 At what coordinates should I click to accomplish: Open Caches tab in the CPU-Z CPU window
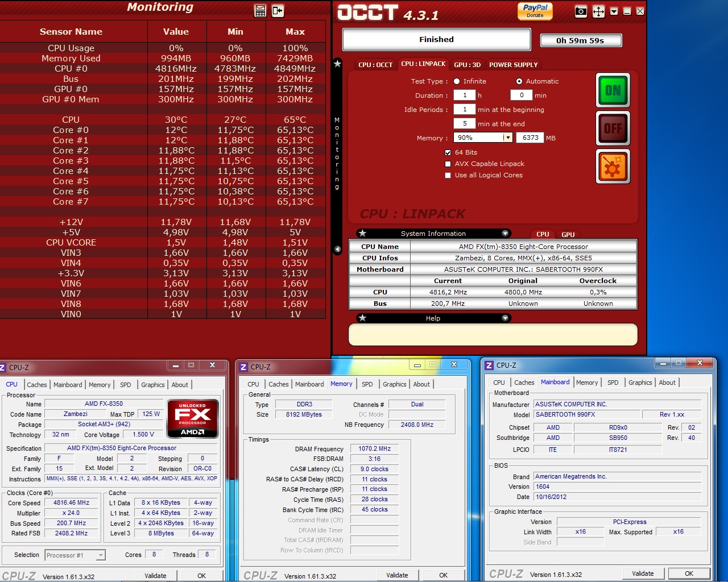tap(37, 385)
